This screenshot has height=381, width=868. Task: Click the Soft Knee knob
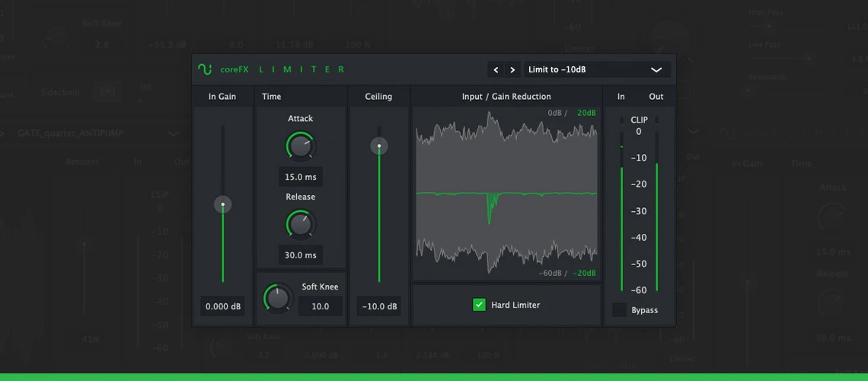pos(278,298)
